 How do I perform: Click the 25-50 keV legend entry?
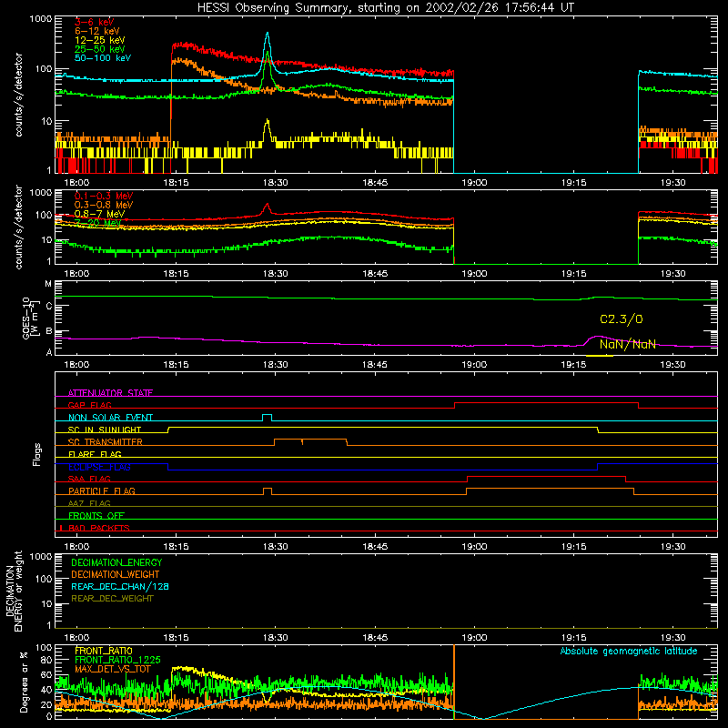coord(99,49)
